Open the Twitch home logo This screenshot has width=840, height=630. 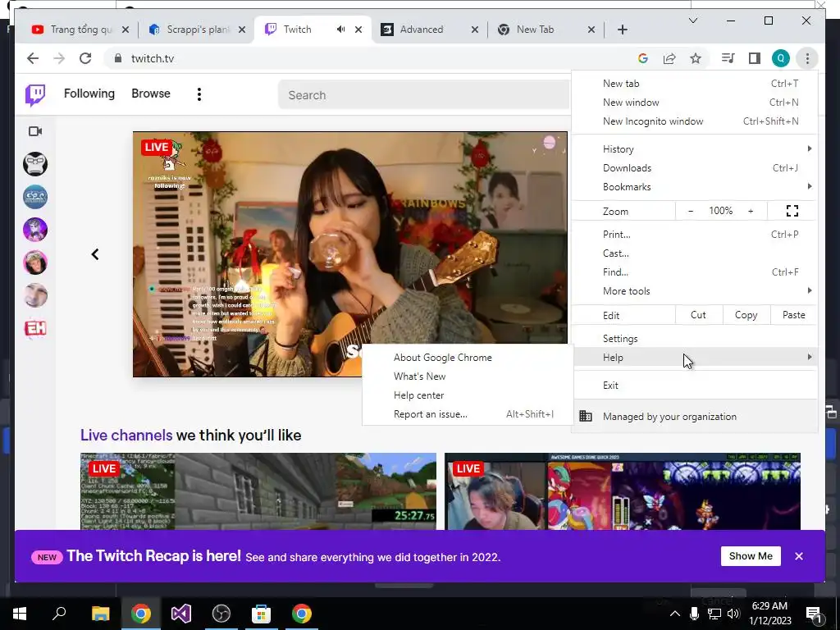tap(35, 95)
